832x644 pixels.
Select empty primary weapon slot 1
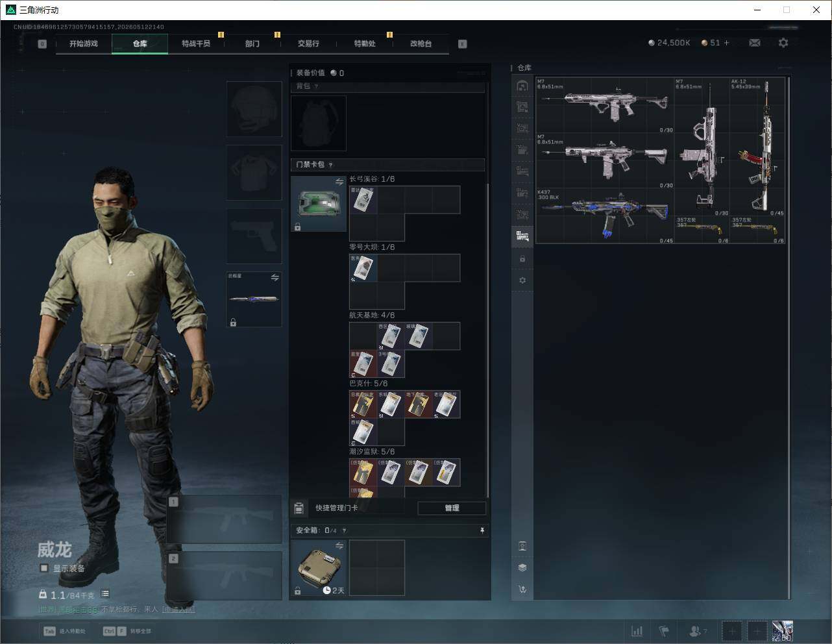coord(225,519)
